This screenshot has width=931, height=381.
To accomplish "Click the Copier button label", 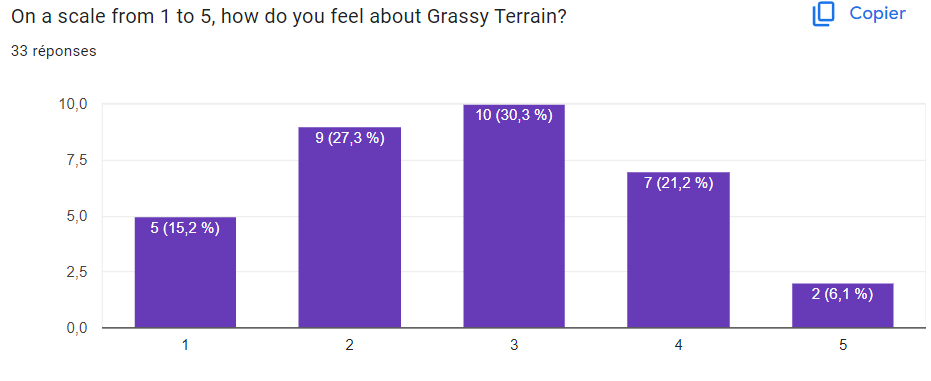I will click(x=878, y=14).
